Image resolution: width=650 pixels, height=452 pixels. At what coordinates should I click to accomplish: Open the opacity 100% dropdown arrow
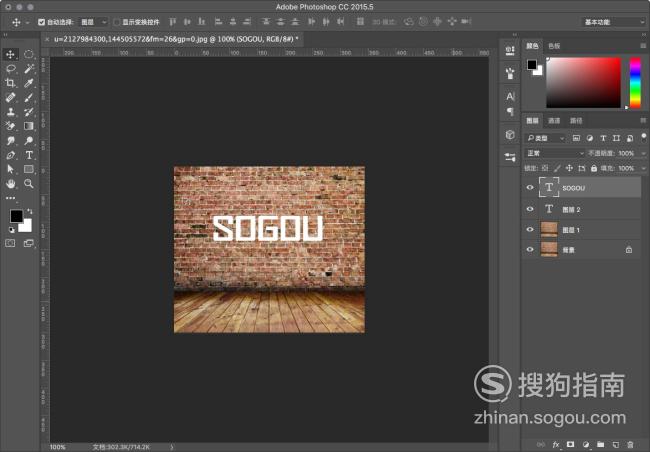coord(644,153)
